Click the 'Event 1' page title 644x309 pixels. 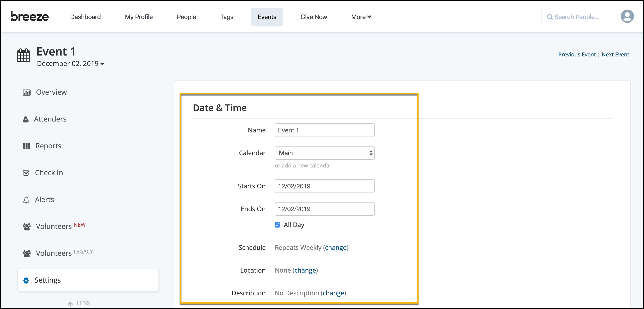56,52
